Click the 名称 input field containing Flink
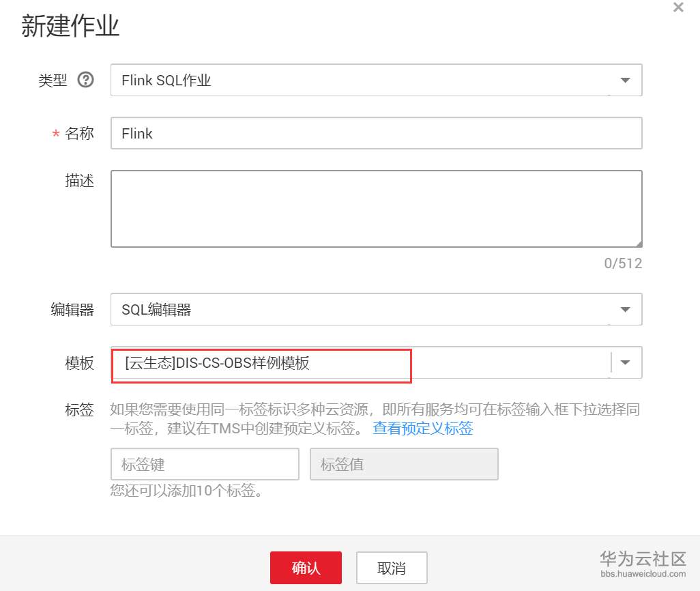Viewport: 700px width, 591px height. pyautogui.click(x=376, y=133)
